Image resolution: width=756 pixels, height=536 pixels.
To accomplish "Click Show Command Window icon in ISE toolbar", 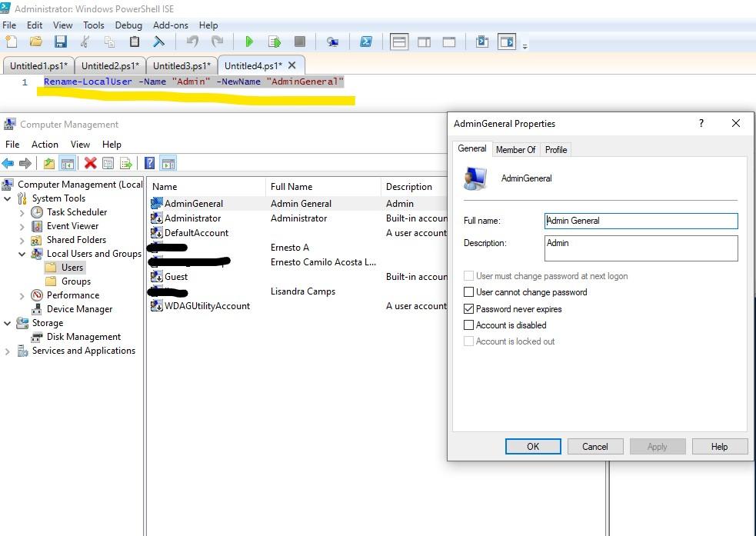I will pyautogui.click(x=481, y=42).
